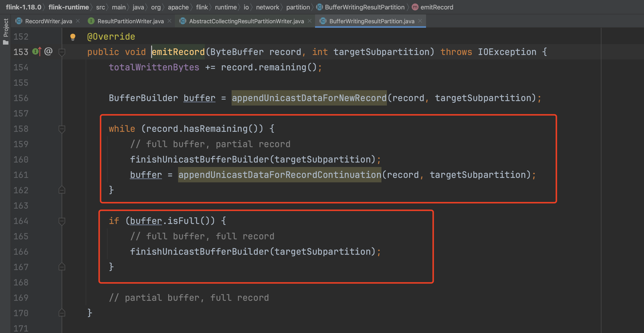This screenshot has width=644, height=333.
Task: Collapse the if block fold at line 164
Action: coord(62,221)
